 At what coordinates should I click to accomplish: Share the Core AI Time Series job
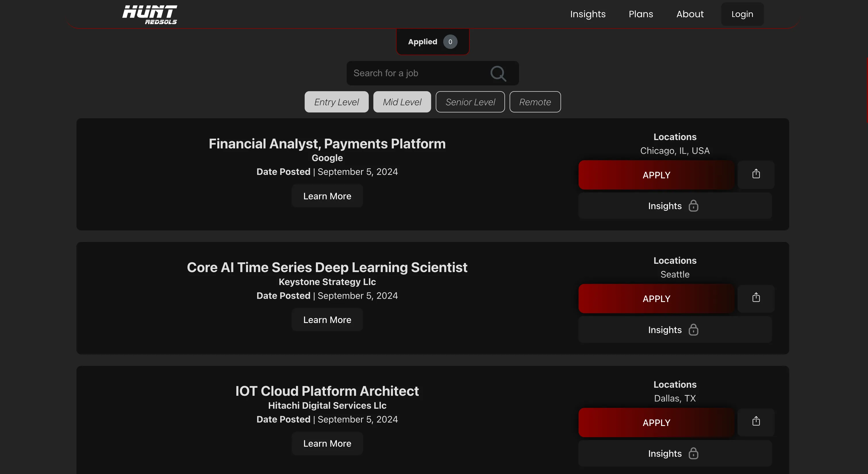[x=756, y=298]
